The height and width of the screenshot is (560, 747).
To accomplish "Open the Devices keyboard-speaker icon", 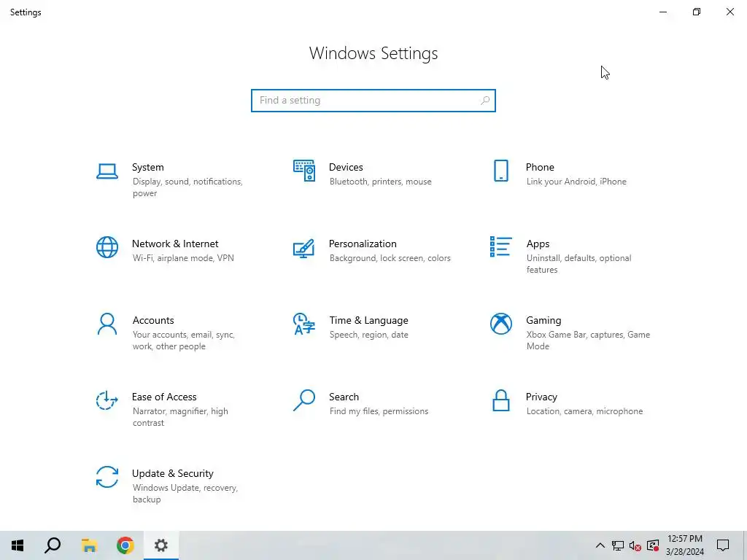I will click(x=304, y=171).
